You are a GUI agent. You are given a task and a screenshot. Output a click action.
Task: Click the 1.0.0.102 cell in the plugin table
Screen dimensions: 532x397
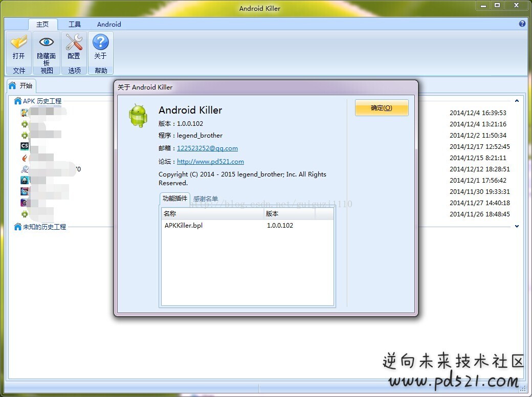pyautogui.click(x=280, y=225)
